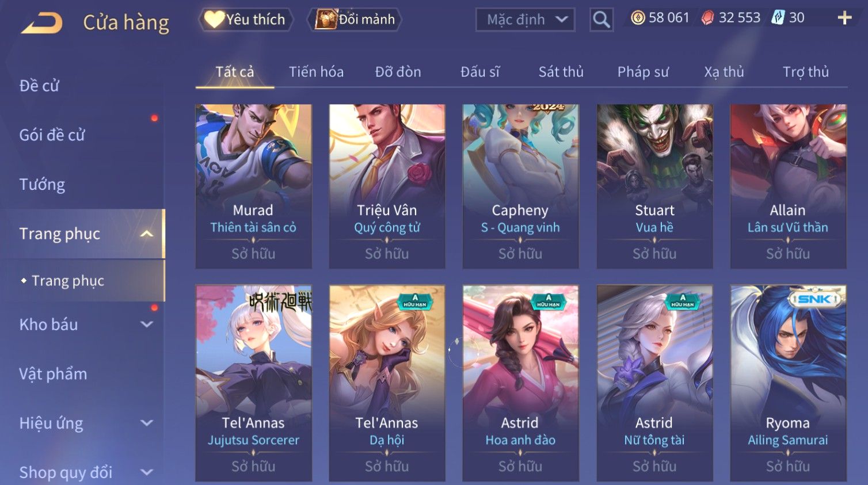Open Đổi mảnh fragment exchange
The image size is (868, 485).
(355, 20)
